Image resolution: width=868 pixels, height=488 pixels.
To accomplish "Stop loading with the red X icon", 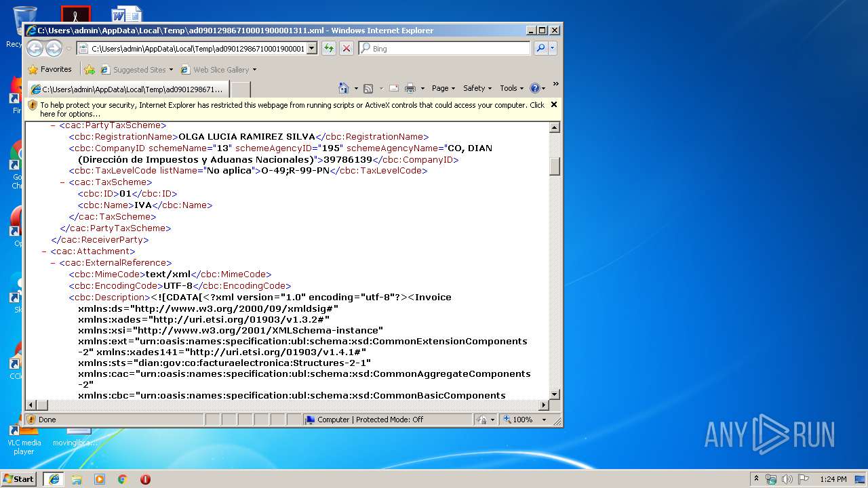I will tap(347, 48).
